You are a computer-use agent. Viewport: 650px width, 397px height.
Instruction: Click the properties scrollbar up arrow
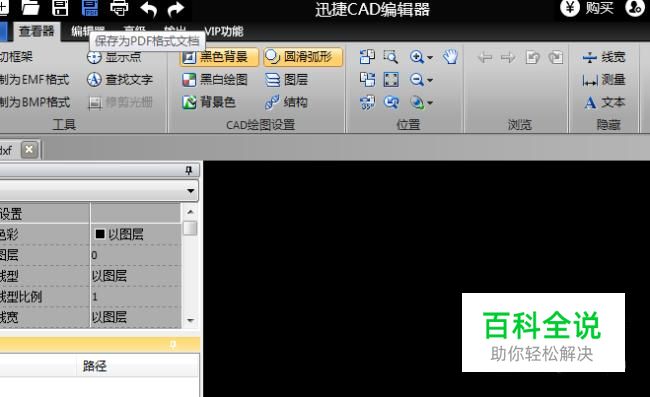point(190,212)
